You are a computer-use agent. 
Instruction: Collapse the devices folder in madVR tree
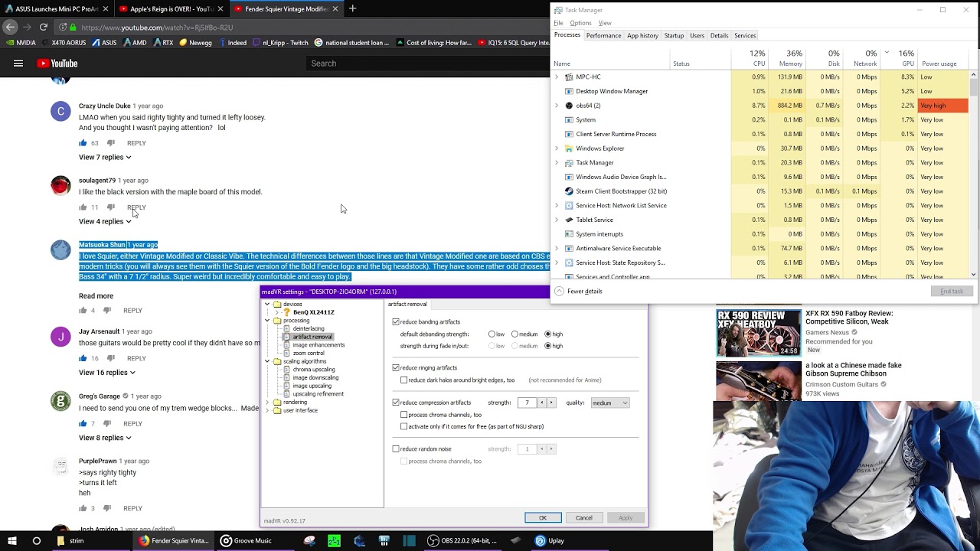click(267, 305)
